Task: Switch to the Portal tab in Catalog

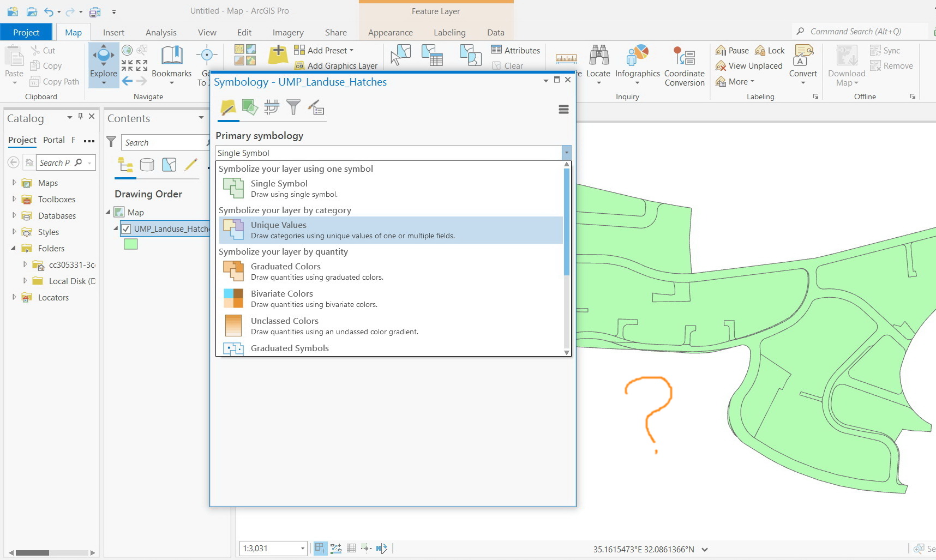Action: point(53,140)
